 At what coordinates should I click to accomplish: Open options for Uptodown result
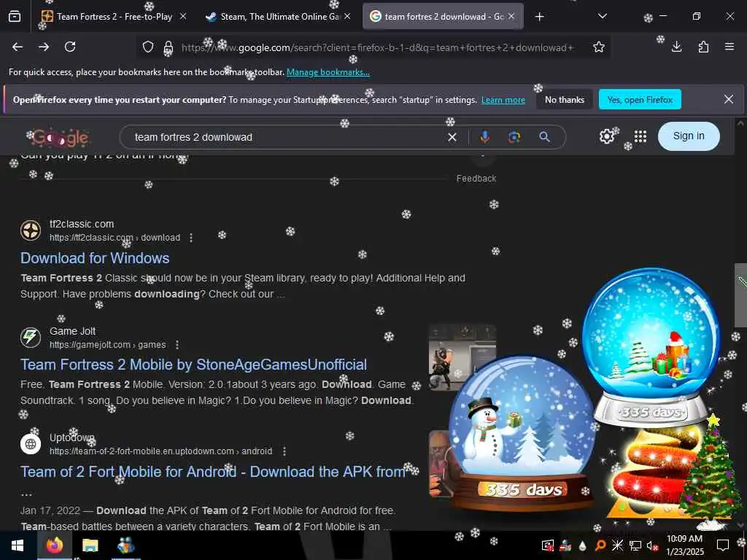pos(284,451)
